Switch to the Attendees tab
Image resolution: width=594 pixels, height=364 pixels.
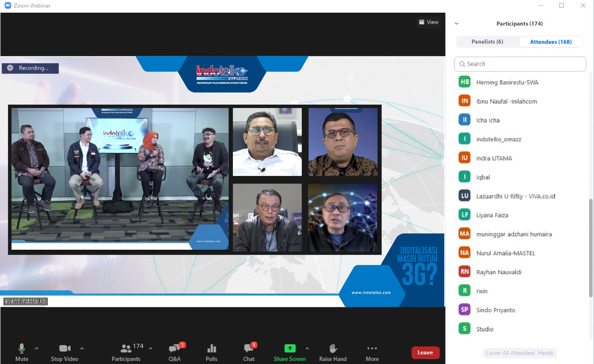pos(551,41)
